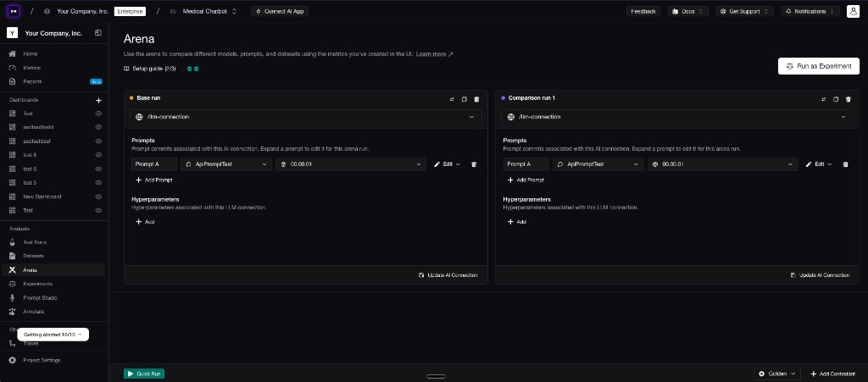
Task: Open Comparison run 1 llm-connection dropdown
Action: [677, 117]
